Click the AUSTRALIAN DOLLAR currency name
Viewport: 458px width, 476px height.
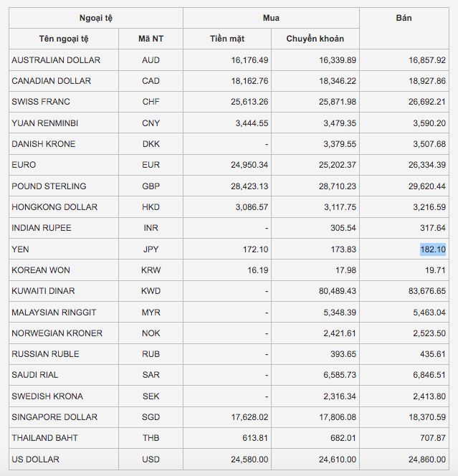56,60
